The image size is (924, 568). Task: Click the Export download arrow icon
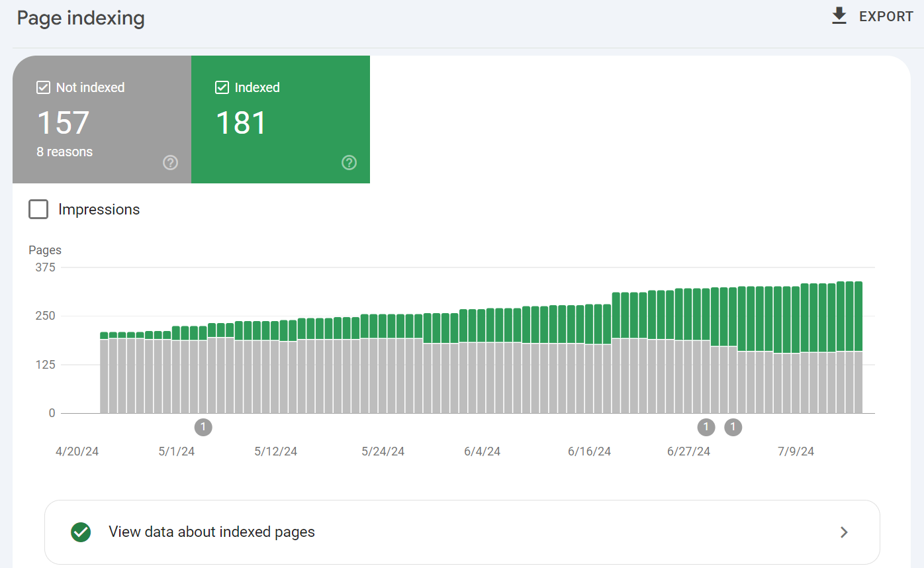click(x=839, y=17)
